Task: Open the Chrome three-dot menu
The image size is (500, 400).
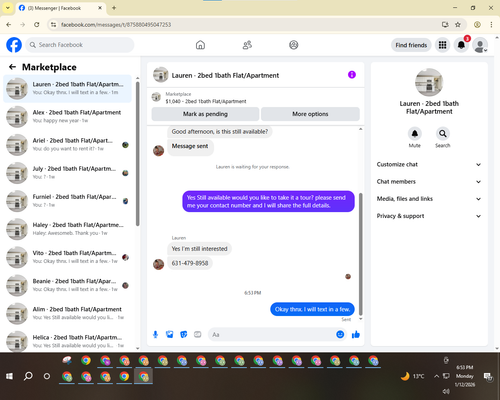Action: [x=491, y=24]
